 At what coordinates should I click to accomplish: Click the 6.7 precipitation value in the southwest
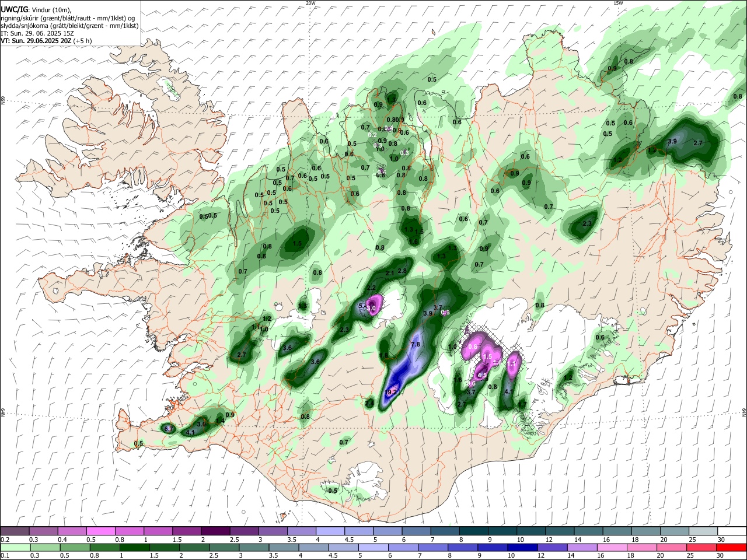point(169,429)
